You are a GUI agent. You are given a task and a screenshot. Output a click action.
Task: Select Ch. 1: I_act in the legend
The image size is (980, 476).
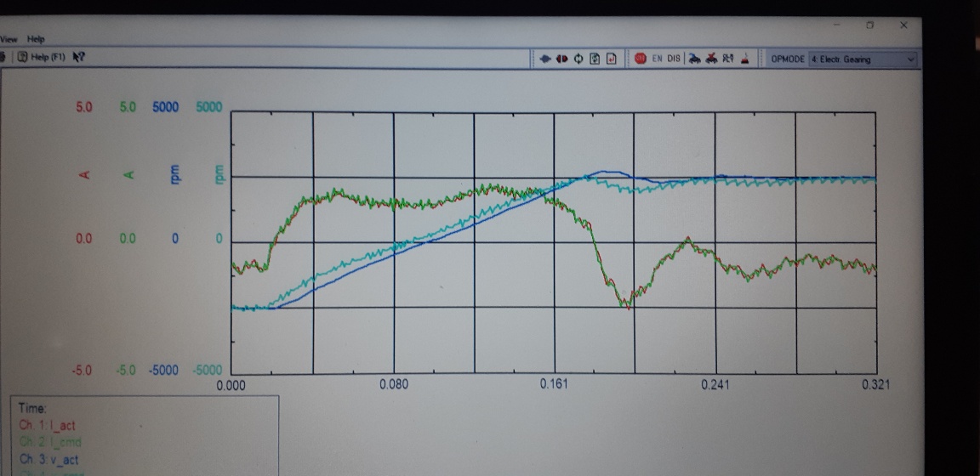[51, 425]
